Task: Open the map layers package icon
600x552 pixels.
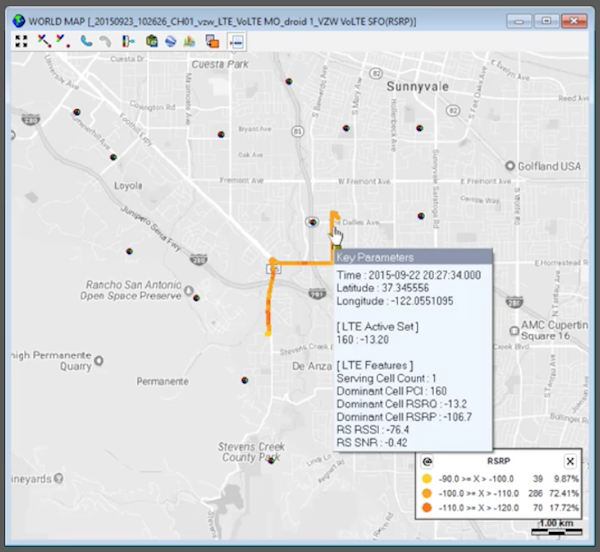Action: [x=152, y=41]
